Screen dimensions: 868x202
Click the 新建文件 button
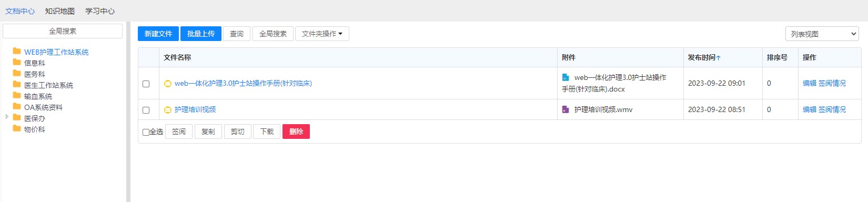point(158,34)
